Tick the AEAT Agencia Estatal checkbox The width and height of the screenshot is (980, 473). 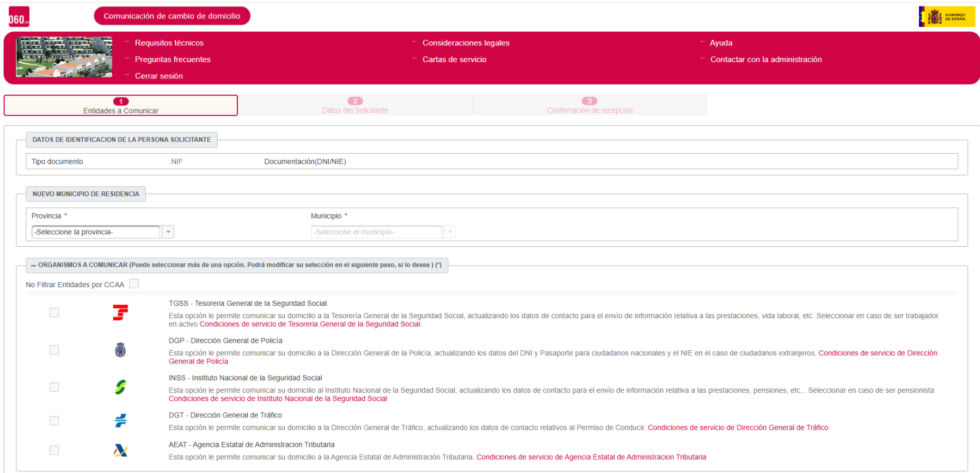(54, 450)
